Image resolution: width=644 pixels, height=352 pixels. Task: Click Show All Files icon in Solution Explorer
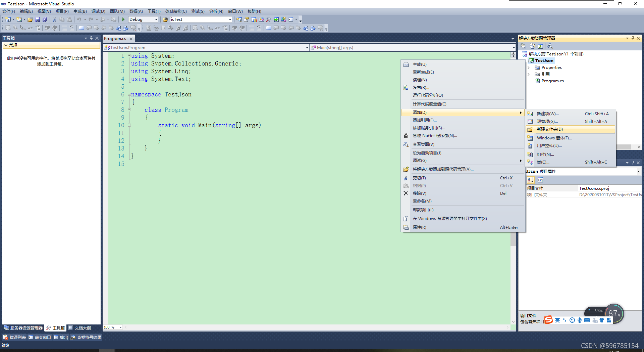[533, 46]
